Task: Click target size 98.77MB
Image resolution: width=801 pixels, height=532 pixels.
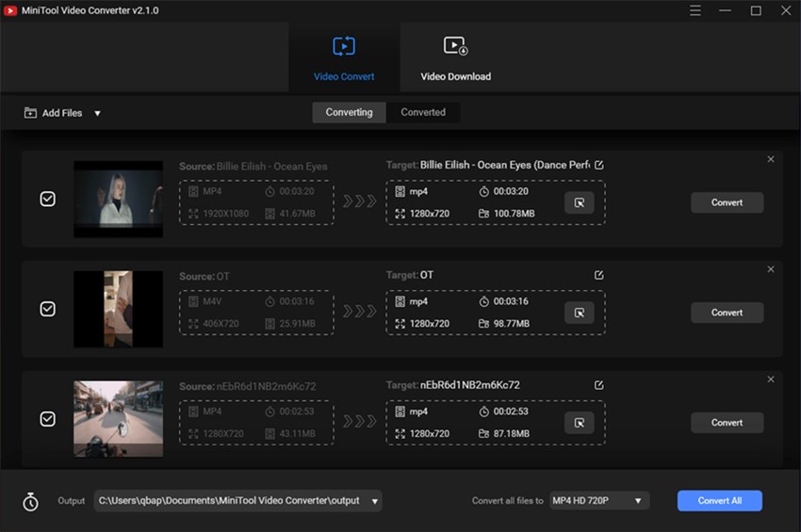Action: pos(512,324)
